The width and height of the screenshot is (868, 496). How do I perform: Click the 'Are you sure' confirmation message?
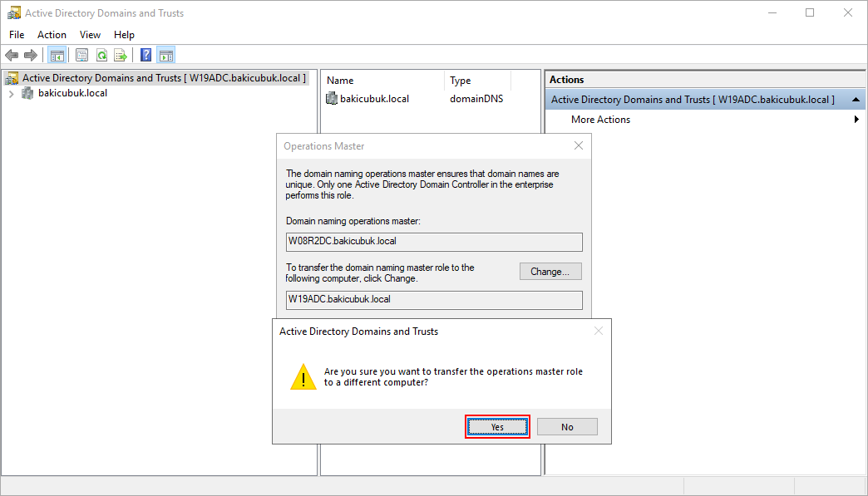pyautogui.click(x=453, y=377)
